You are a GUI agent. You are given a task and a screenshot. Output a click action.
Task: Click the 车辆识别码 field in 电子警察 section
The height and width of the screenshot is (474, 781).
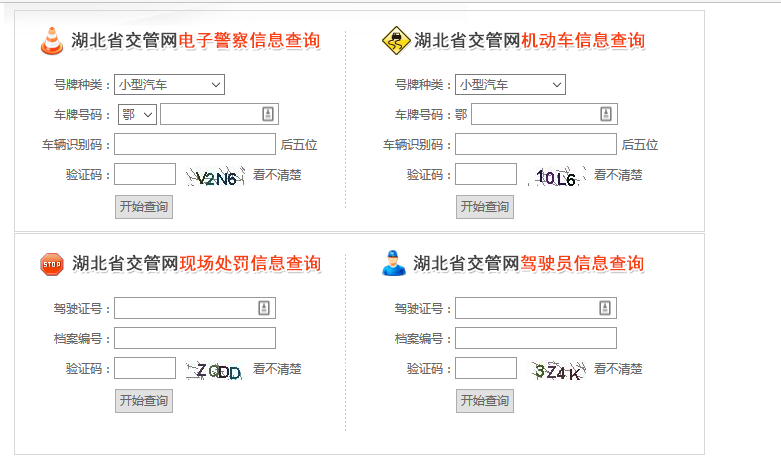point(194,144)
